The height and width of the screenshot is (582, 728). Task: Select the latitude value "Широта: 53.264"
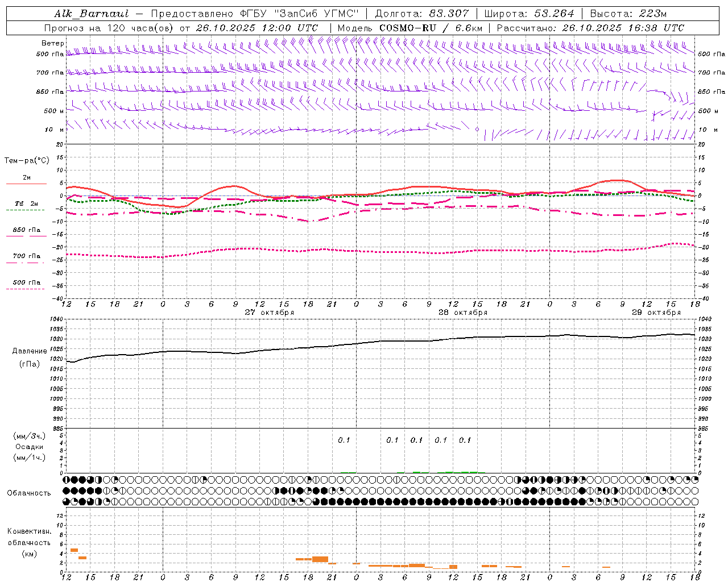529,14
